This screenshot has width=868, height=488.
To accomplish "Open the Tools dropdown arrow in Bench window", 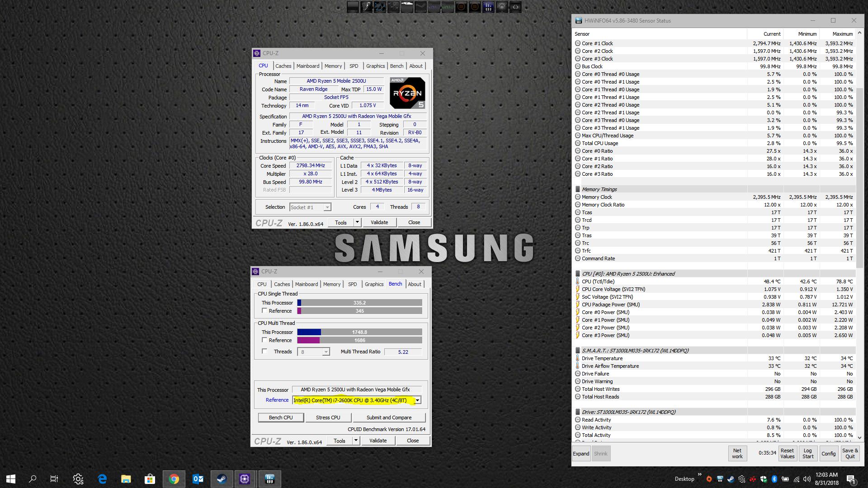I will click(x=356, y=441).
